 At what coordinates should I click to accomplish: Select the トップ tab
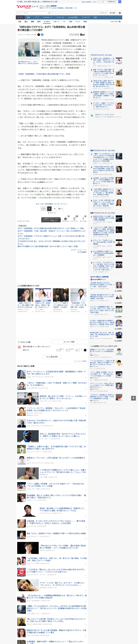tap(20, 17)
